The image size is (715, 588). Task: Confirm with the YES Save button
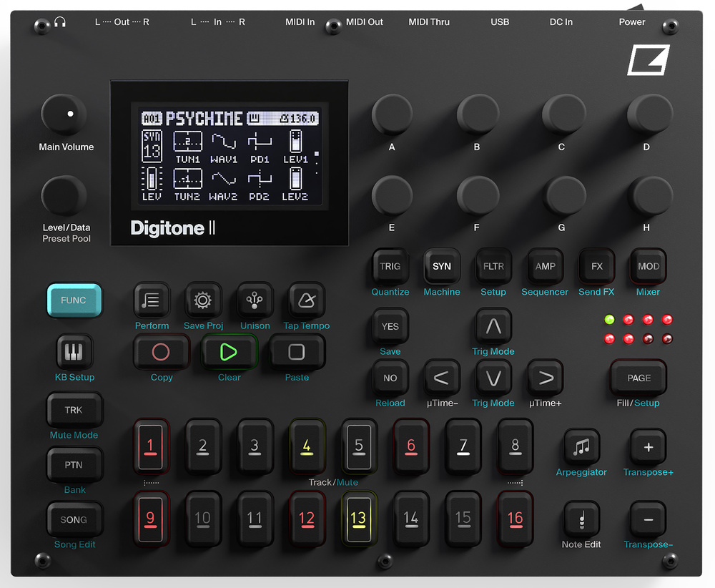[390, 326]
